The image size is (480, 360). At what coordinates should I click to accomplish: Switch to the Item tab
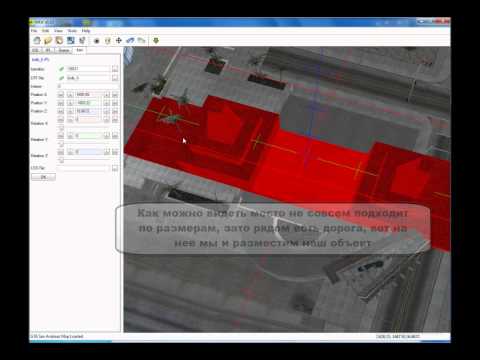pos(79,50)
